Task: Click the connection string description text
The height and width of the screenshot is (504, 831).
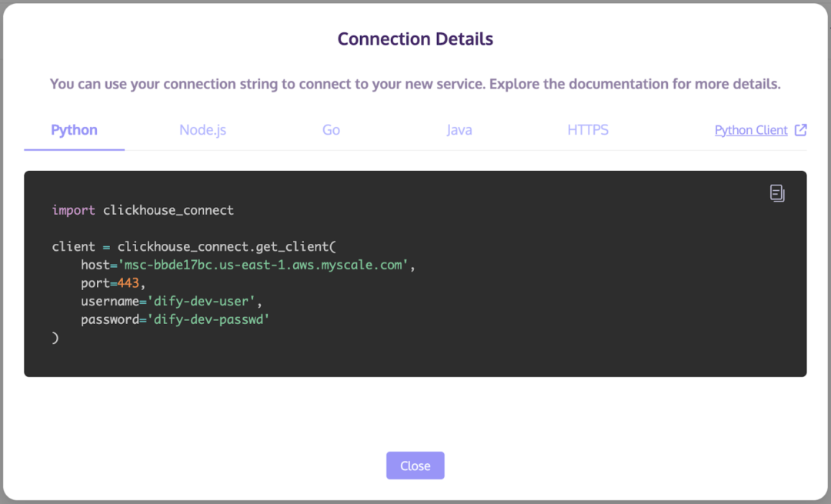Action: pyautogui.click(x=415, y=84)
